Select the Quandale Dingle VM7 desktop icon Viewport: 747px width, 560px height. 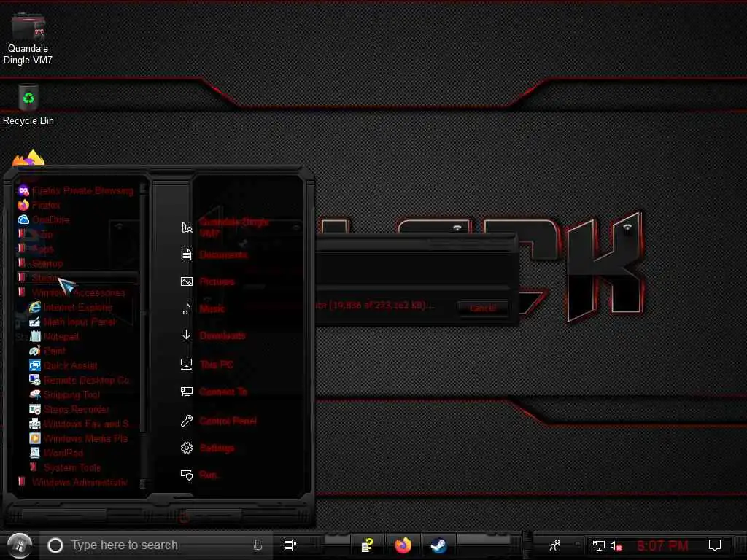(x=28, y=39)
